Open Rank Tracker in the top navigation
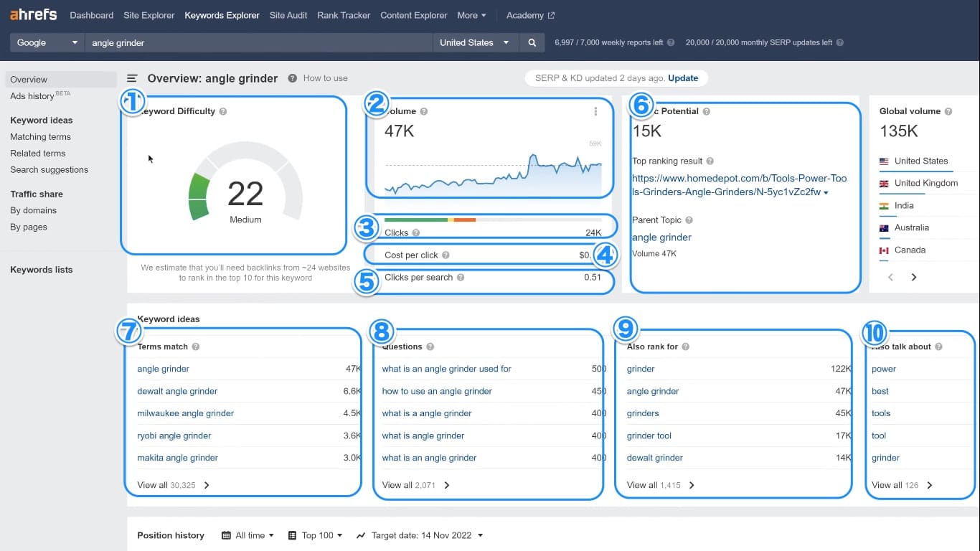980x551 pixels. click(x=344, y=15)
